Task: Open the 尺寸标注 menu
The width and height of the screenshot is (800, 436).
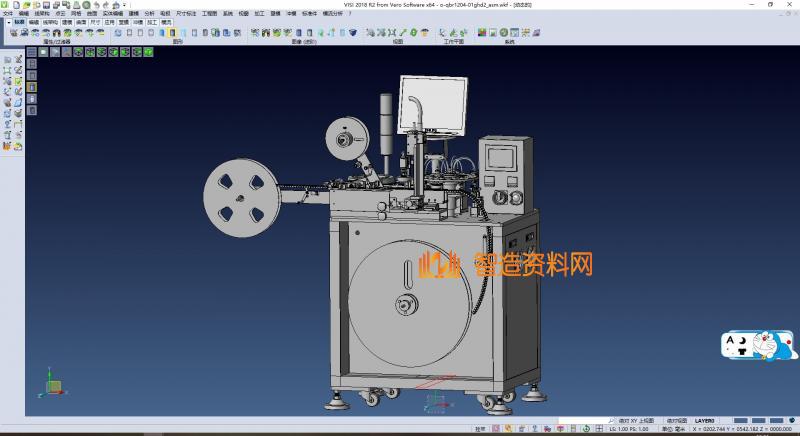Action: (186, 14)
